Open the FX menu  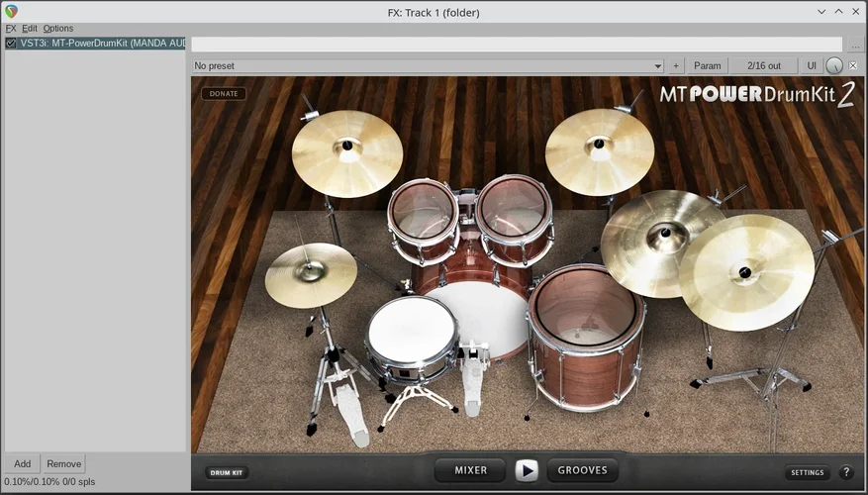tap(11, 29)
